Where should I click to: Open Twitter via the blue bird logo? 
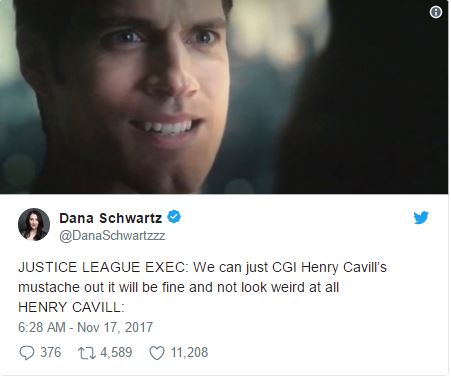coord(421,217)
